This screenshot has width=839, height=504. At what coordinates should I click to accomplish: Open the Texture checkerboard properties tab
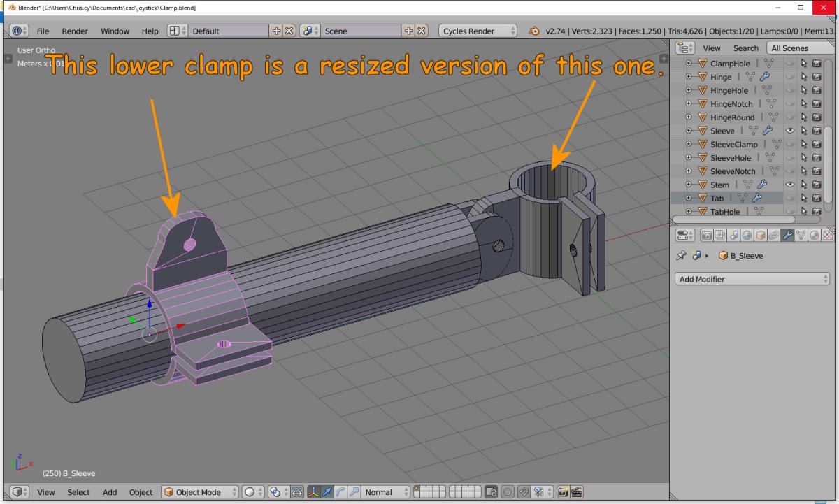click(x=828, y=236)
